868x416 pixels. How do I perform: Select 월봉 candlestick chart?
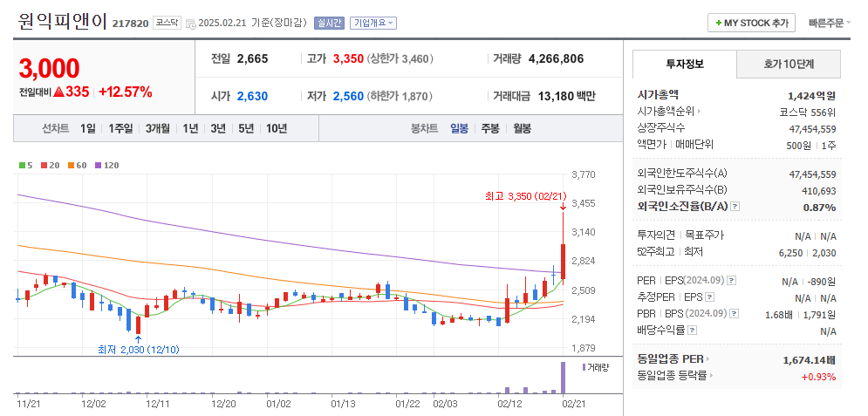click(x=522, y=128)
